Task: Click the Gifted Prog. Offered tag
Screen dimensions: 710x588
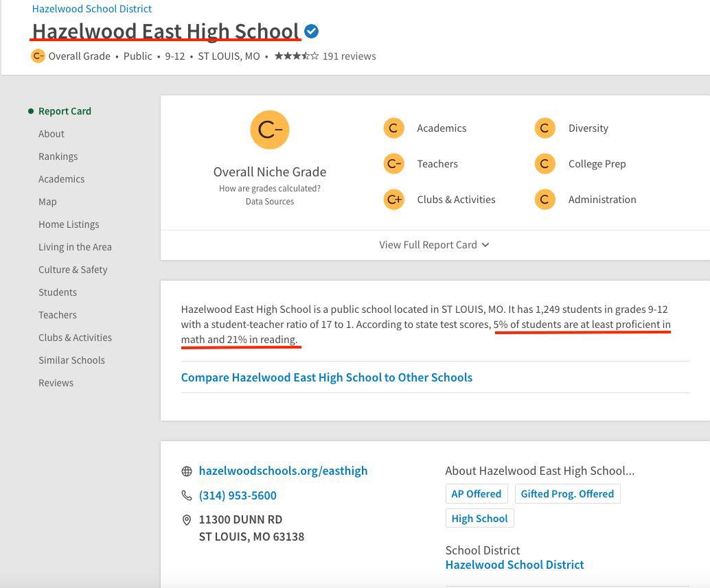Action: (567, 493)
